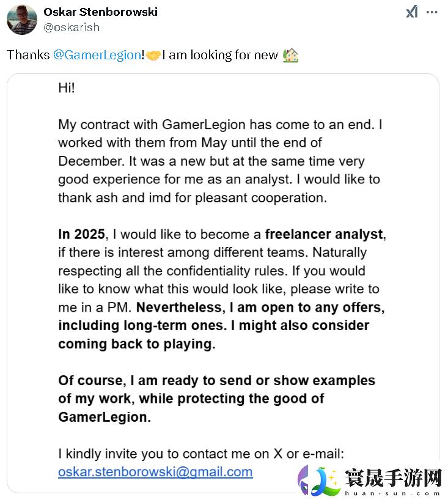Click Oskar Stenborowski's profile avatar
Image resolution: width=448 pixels, height=500 pixels.
[22, 19]
